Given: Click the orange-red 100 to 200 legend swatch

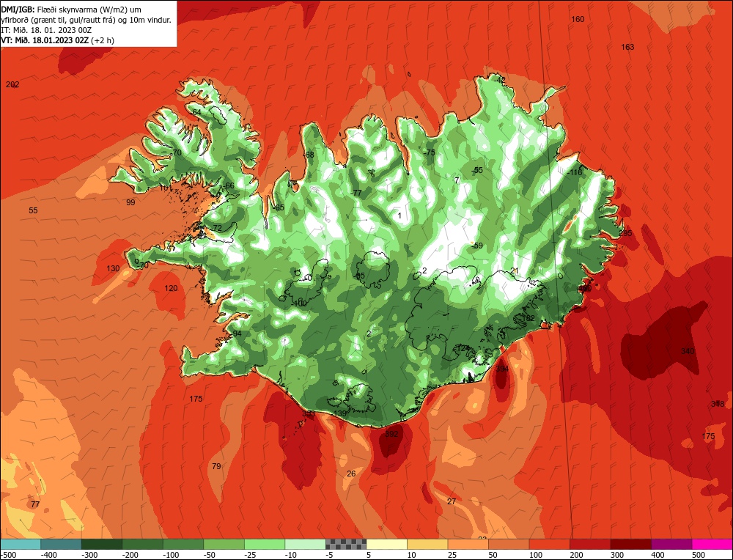Looking at the screenshot, I should tap(549, 544).
